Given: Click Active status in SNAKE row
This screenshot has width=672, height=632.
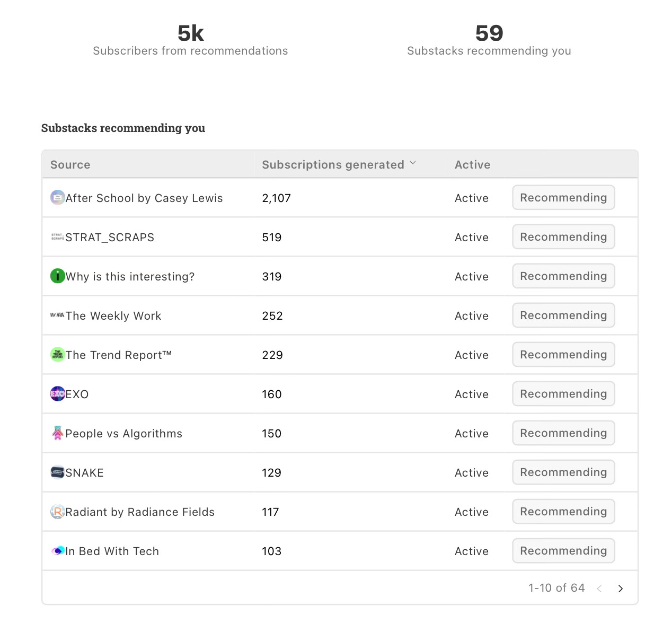Looking at the screenshot, I should pyautogui.click(x=472, y=473).
